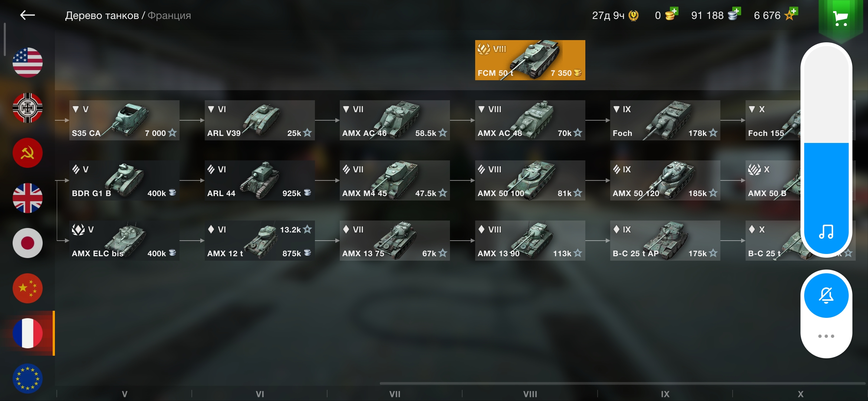Add free experience using plus icon

[793, 11]
